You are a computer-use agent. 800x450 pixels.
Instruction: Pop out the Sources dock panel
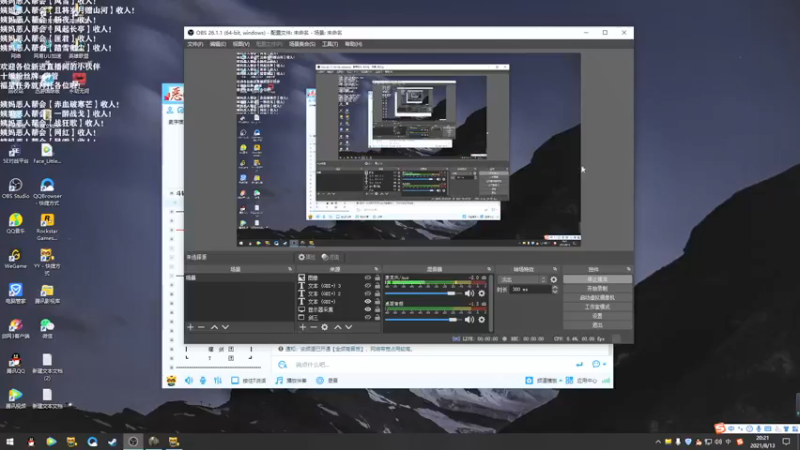377,269
